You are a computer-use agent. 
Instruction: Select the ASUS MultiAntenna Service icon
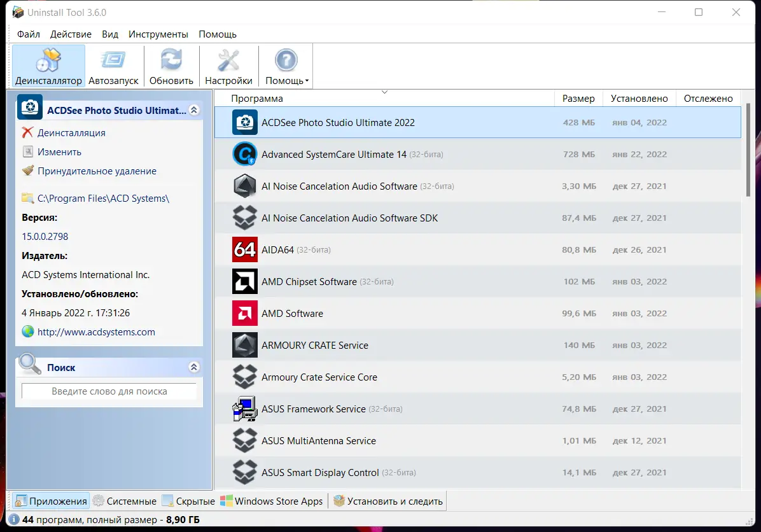coord(244,441)
